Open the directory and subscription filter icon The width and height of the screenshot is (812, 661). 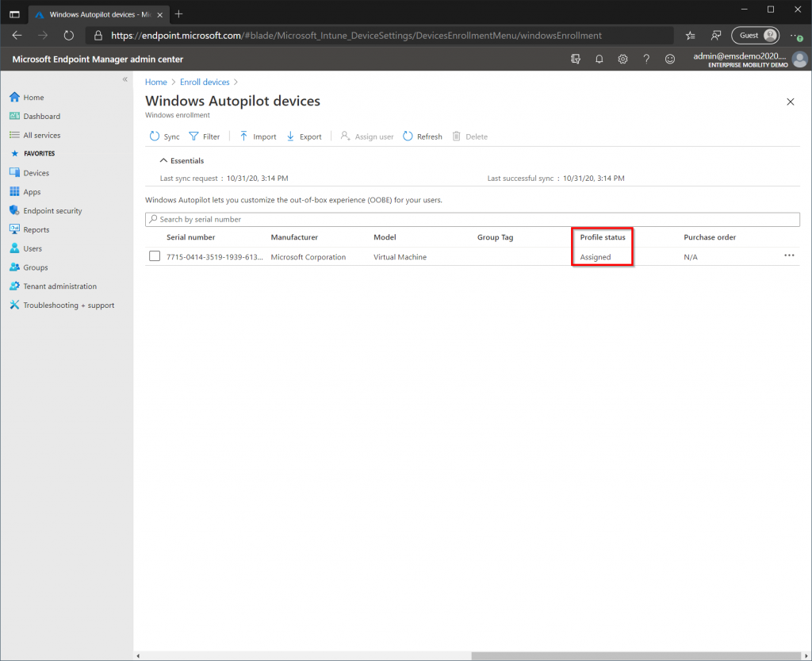(x=576, y=59)
